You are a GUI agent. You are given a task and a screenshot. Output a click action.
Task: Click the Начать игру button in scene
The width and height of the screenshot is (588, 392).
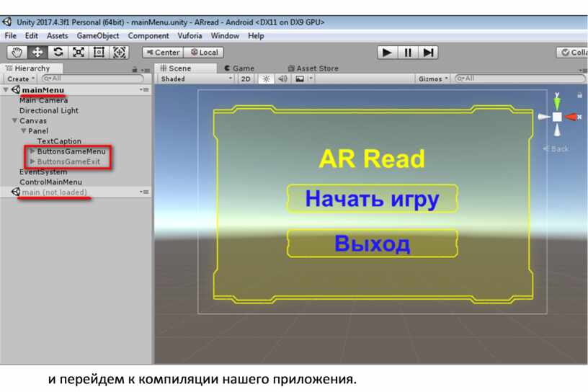point(372,199)
